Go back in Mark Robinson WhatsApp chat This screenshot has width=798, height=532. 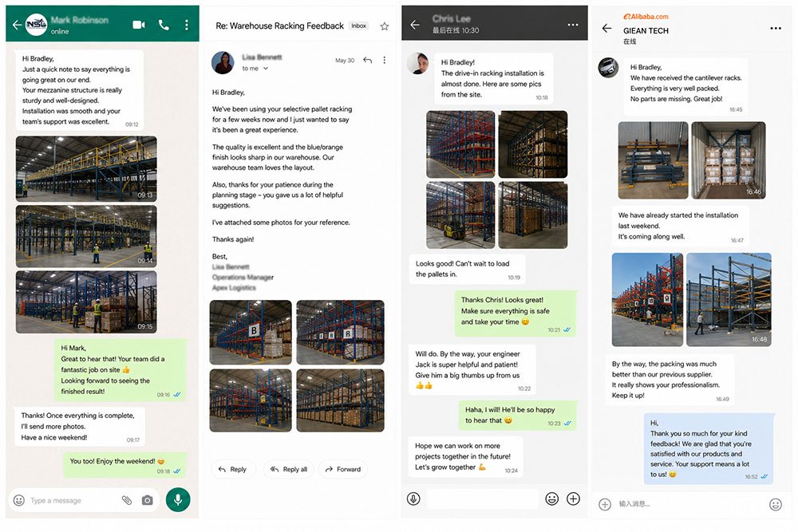pyautogui.click(x=17, y=25)
